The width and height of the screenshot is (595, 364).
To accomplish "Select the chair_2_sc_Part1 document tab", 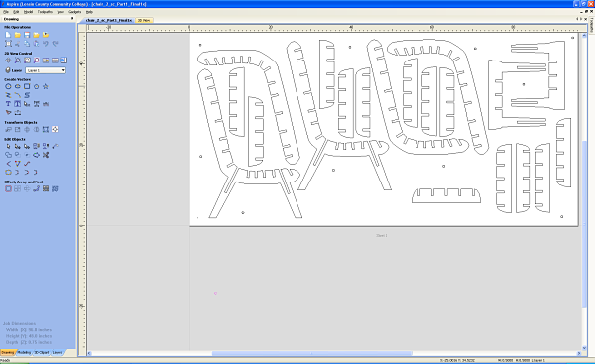I will coord(108,20).
